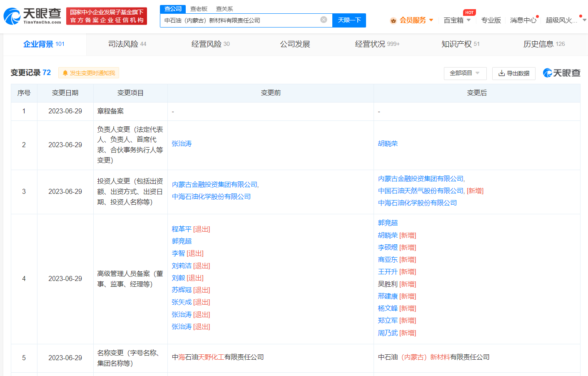Open the 历史信息 tab
The height and width of the screenshot is (376, 588).
[x=544, y=44]
